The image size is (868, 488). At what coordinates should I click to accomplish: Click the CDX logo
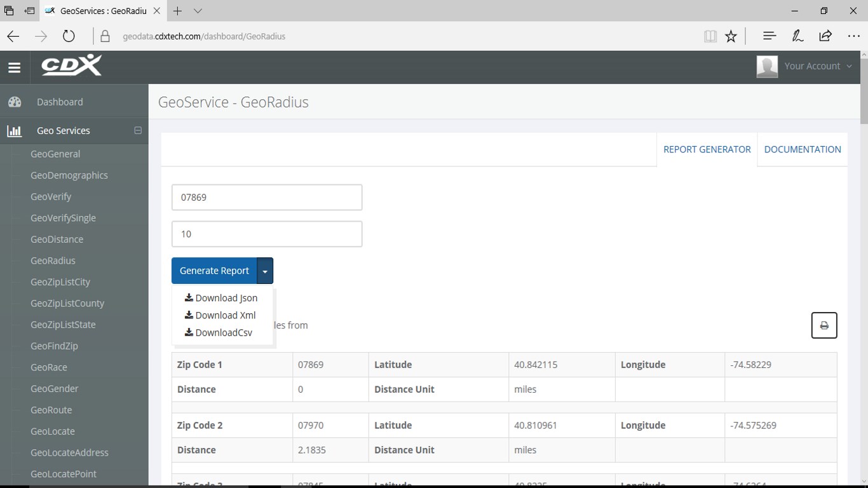71,65
